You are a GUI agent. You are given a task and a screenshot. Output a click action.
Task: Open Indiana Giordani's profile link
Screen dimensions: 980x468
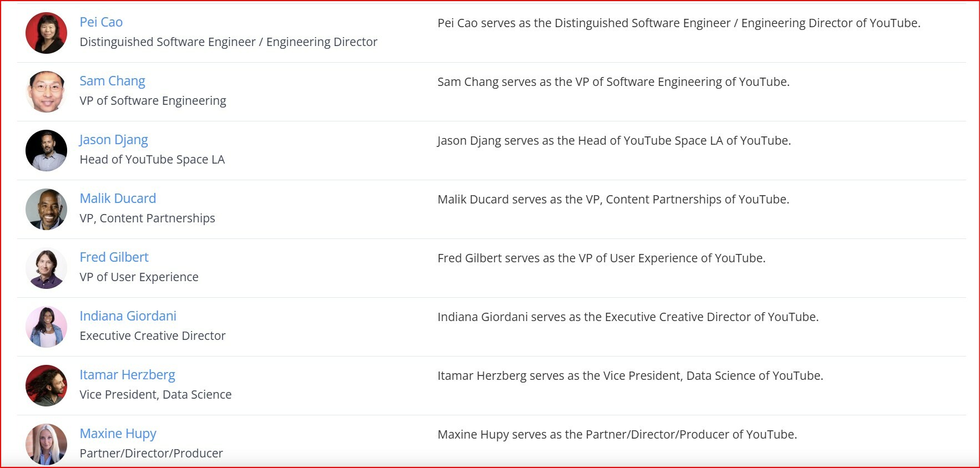(128, 316)
